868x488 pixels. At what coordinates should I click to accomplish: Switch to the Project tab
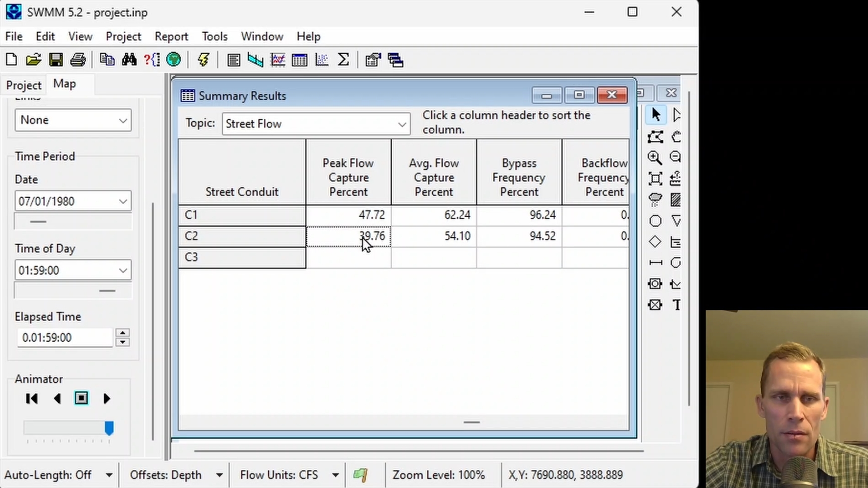tap(24, 85)
